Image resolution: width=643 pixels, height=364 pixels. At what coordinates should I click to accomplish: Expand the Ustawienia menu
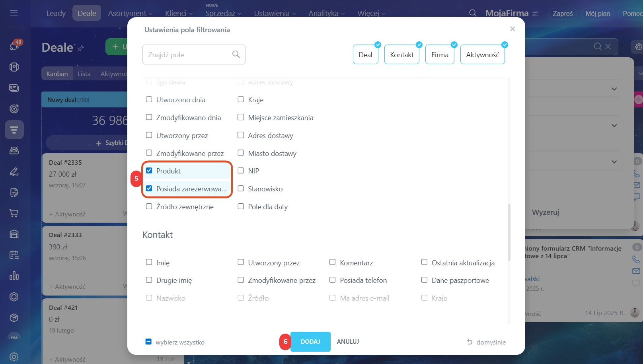275,13
